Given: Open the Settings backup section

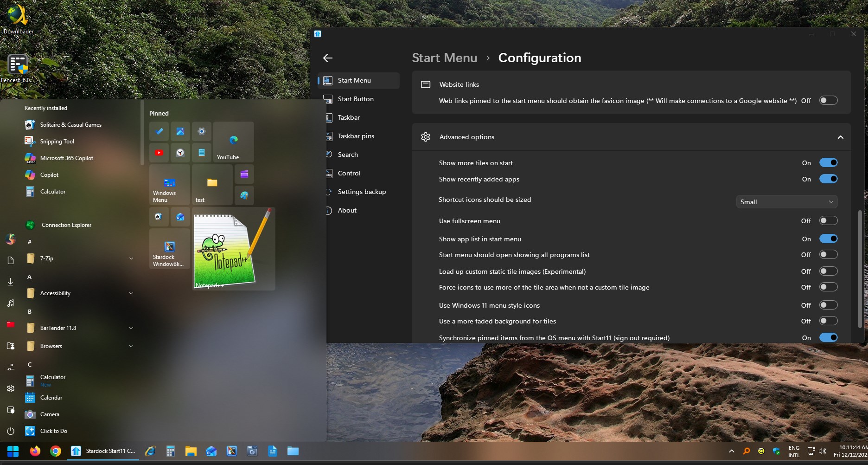Looking at the screenshot, I should pyautogui.click(x=362, y=192).
